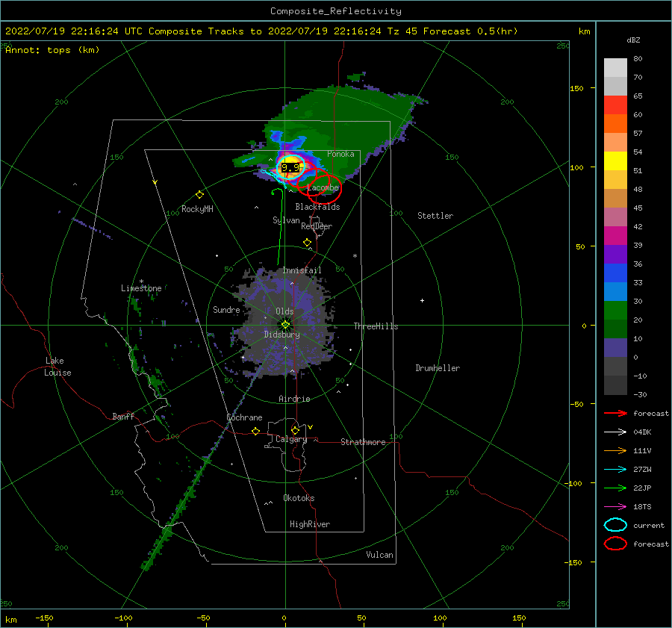
Task: Click the yellow diamond marker below Cochrane
Action: 255,431
